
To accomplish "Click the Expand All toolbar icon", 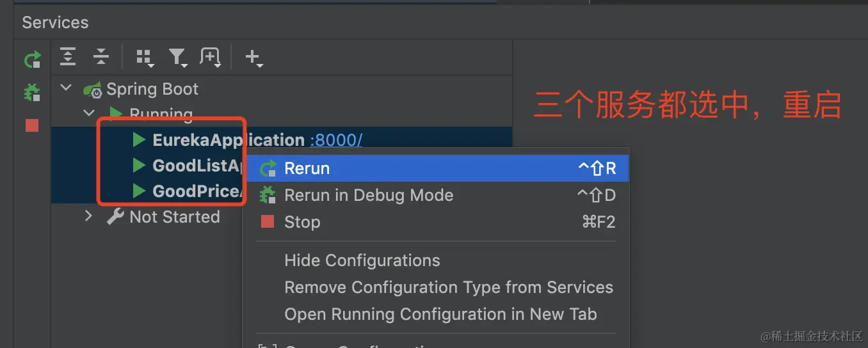I will click(x=67, y=57).
